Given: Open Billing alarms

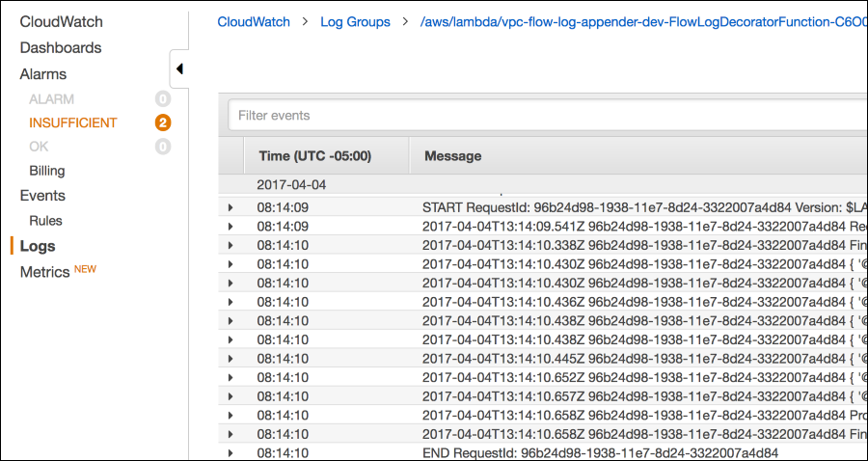Looking at the screenshot, I should tap(47, 171).
